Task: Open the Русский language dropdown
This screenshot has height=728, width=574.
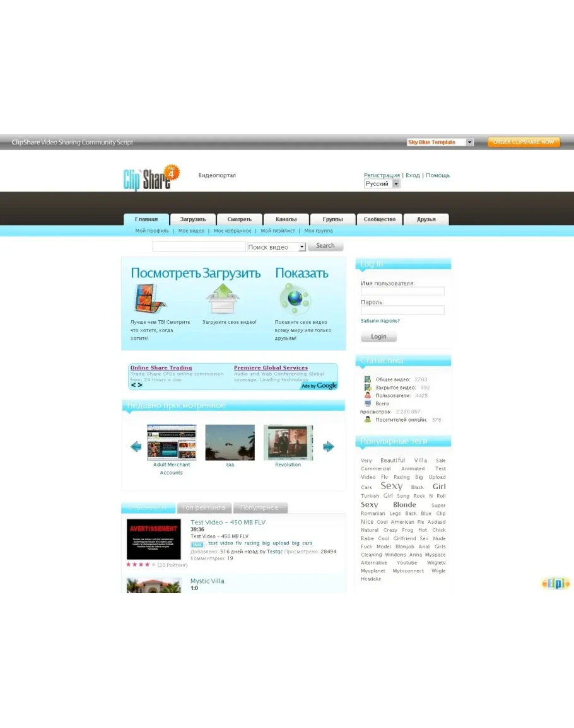Action: (x=382, y=184)
